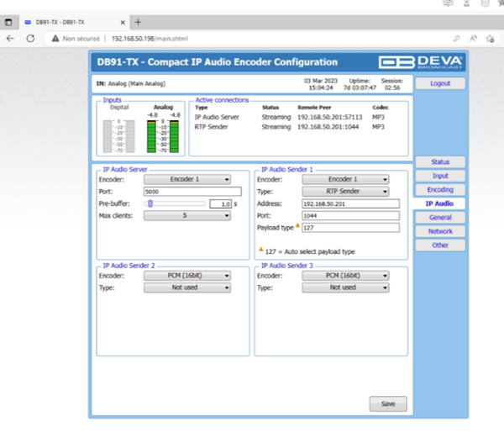Click the read aloud icon in address bar
Screen dimensions: 504x438
[473, 39]
